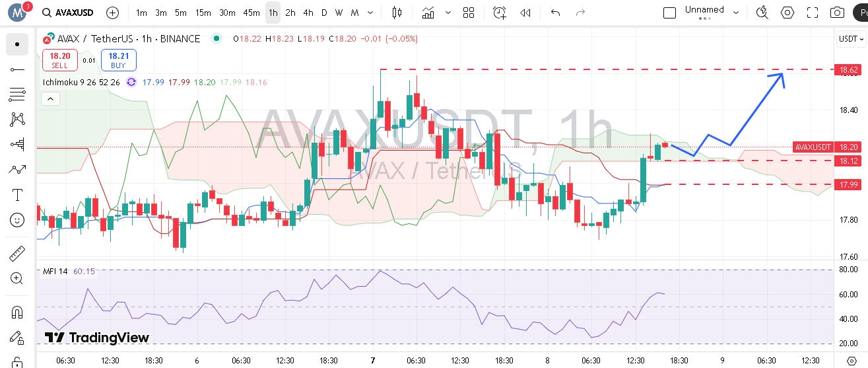Open quick search lightning magnifier icon

762,13
